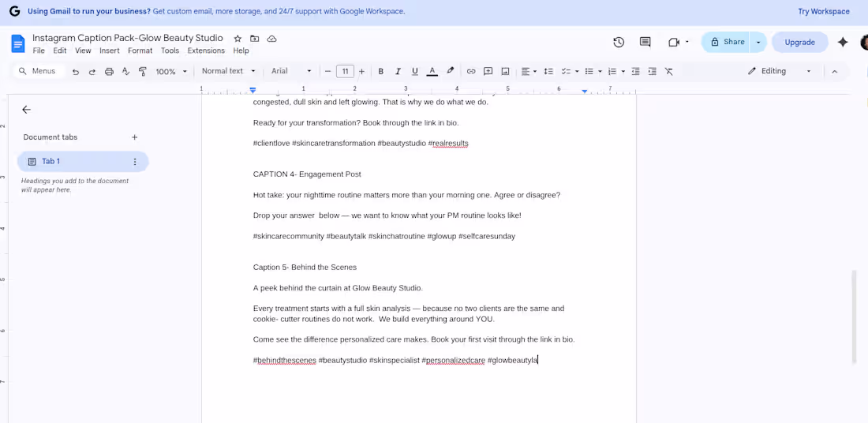Click the misspelled #realresults hashtag
Image resolution: width=868 pixels, height=423 pixels.
[x=448, y=144]
